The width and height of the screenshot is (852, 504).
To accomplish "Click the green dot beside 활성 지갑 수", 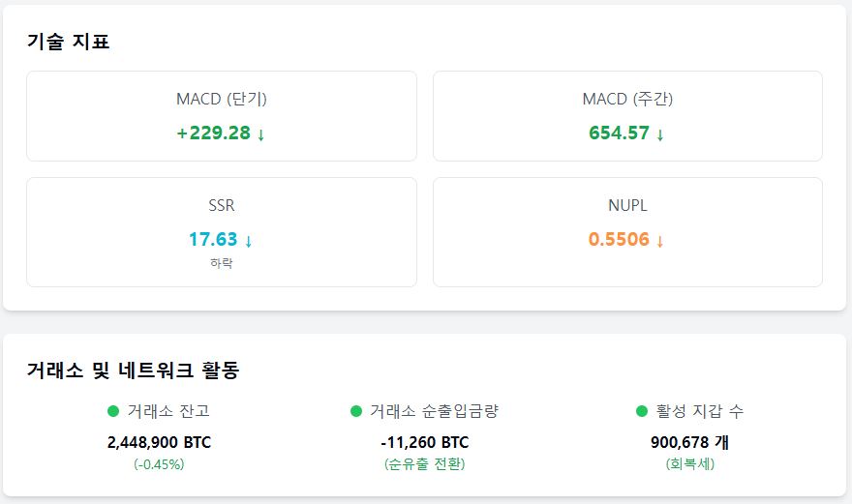I will coord(642,411).
